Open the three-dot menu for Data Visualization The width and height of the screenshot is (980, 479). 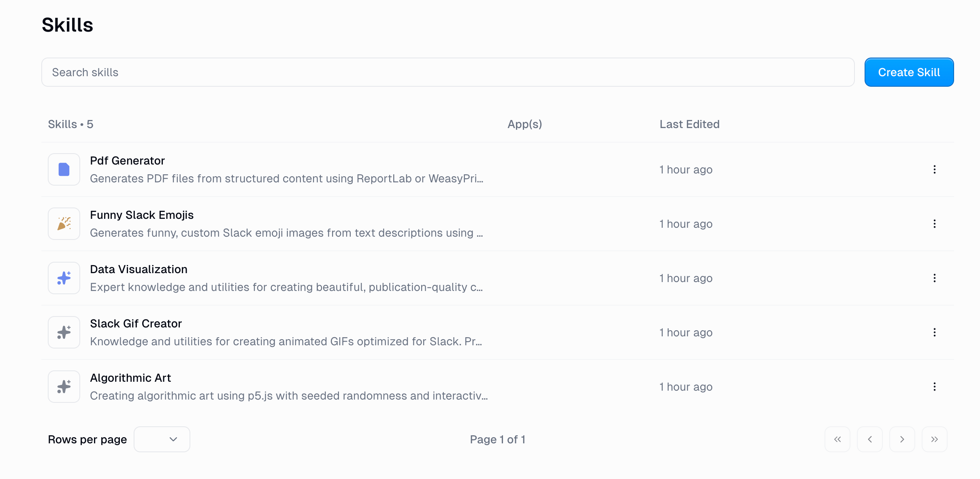[934, 278]
